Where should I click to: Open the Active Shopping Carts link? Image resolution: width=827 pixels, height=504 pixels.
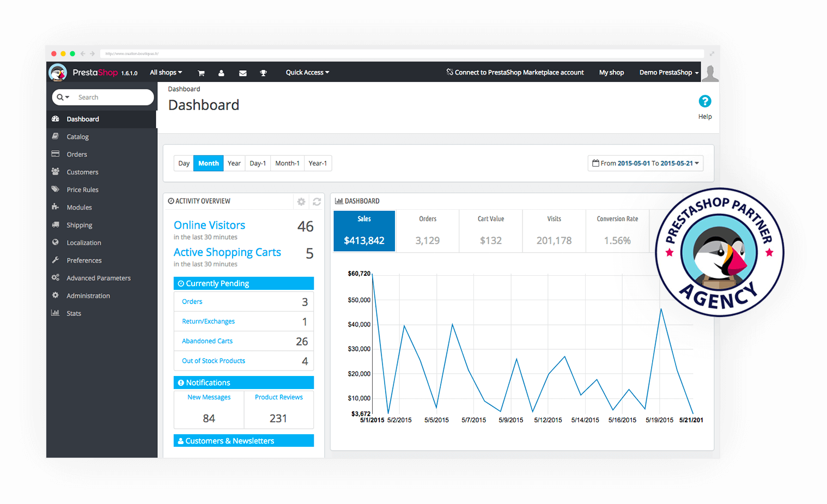227,252
